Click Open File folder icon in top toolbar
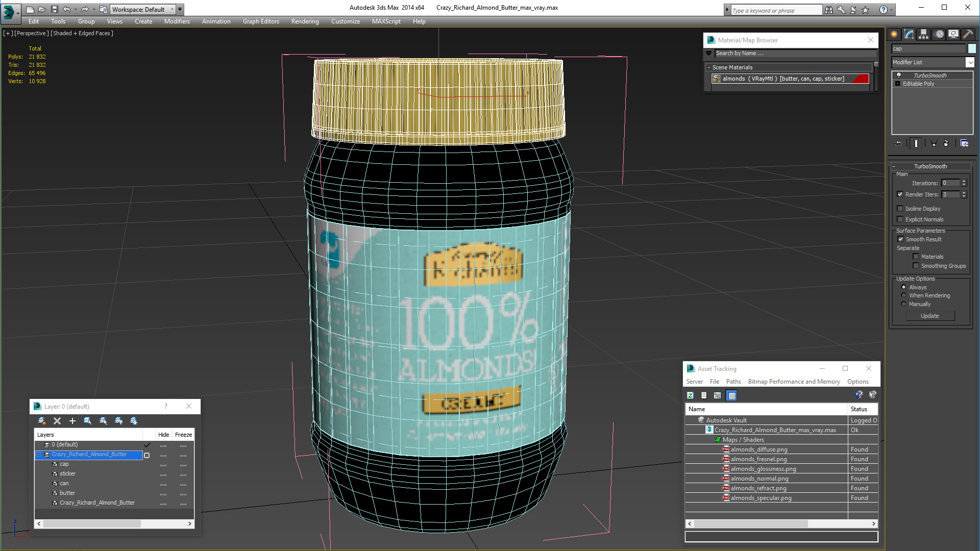This screenshot has height=551, width=980. (42, 9)
